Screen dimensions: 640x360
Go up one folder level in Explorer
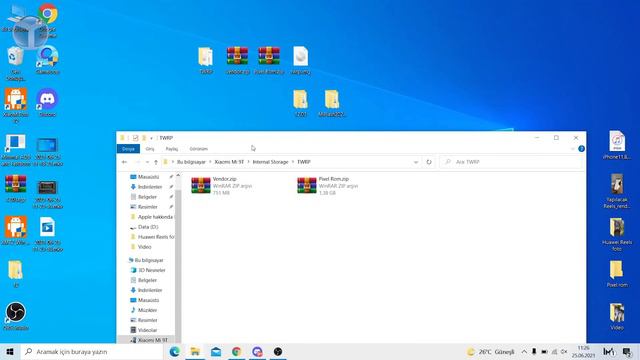tap(156, 162)
